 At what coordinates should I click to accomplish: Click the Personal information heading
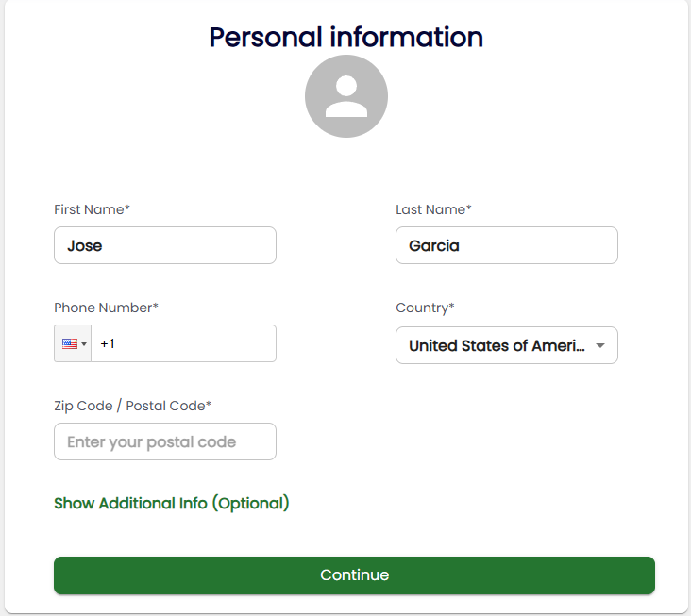(x=345, y=38)
